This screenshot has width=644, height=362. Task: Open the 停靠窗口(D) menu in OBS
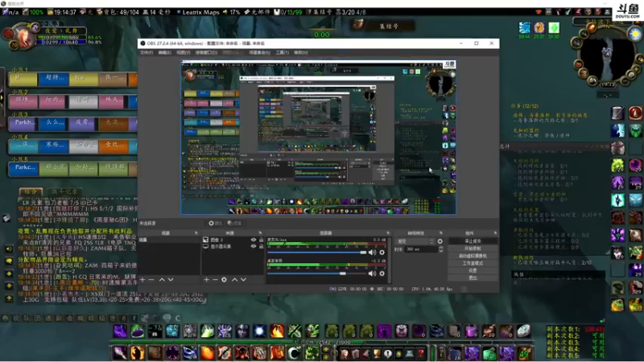point(206,52)
